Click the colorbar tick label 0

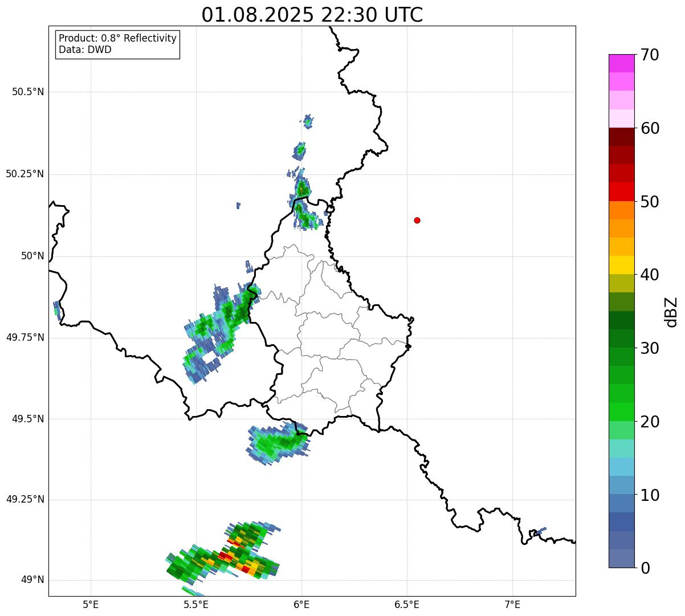(x=645, y=568)
